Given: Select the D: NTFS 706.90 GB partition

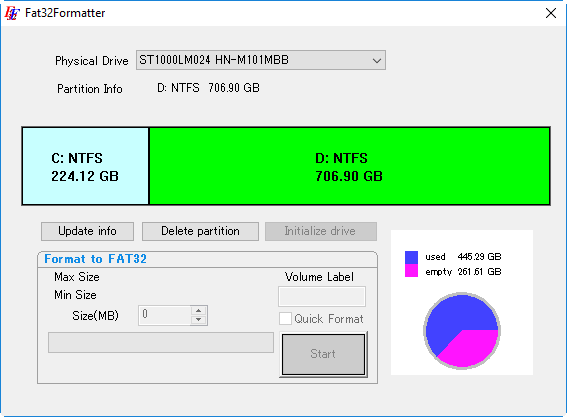Looking at the screenshot, I should 349,166.
